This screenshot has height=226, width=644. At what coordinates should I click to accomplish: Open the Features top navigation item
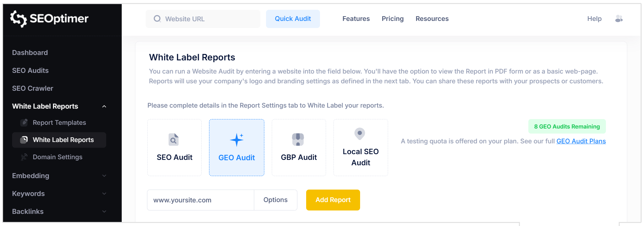pyautogui.click(x=356, y=19)
